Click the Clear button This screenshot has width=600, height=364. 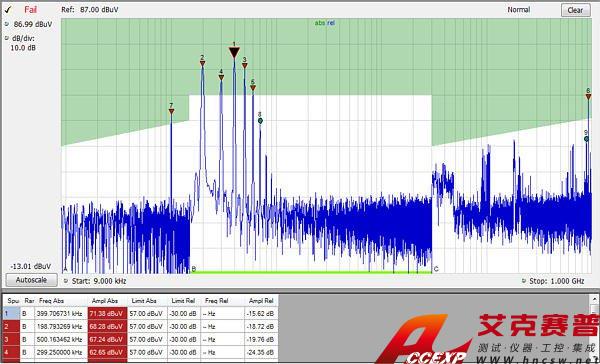(x=576, y=10)
